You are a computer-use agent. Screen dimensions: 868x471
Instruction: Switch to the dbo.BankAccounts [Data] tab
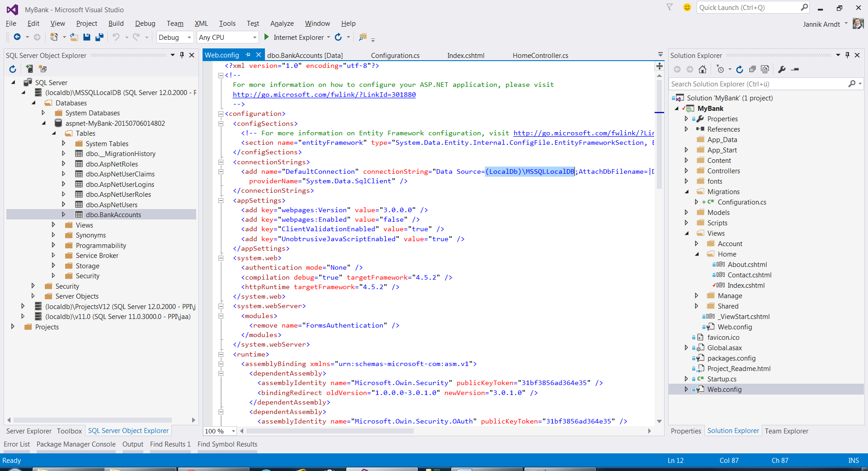305,55
